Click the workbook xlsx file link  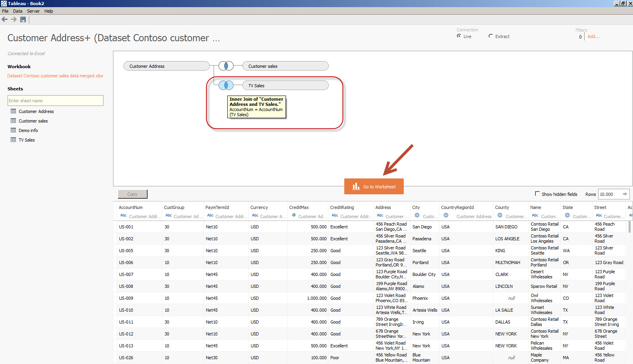tap(55, 76)
